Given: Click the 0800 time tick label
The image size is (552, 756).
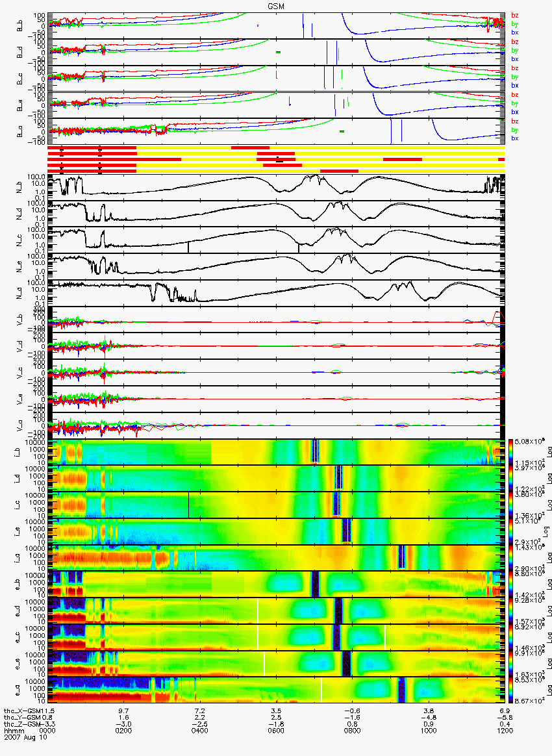Looking at the screenshot, I should point(352,731).
